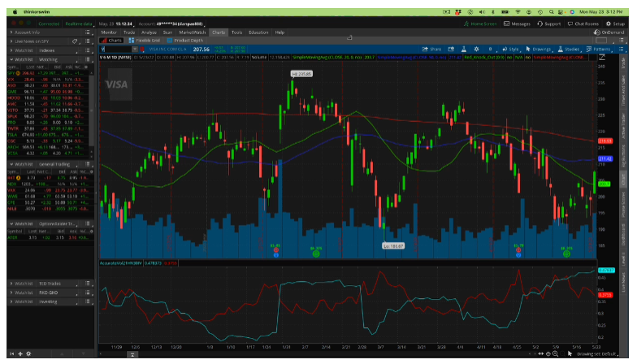
Task: Click the zoom-in magnifier icon
Action: 556,354
